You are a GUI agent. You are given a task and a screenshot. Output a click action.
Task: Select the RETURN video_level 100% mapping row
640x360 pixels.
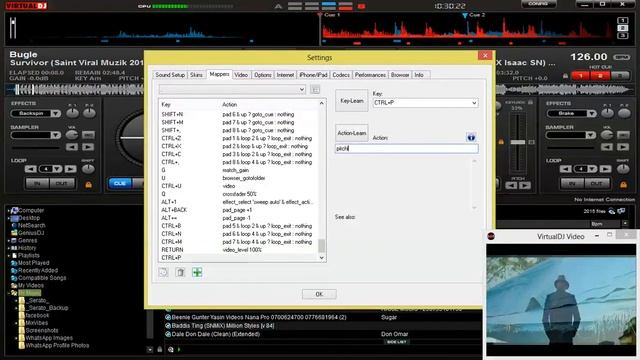238,250
